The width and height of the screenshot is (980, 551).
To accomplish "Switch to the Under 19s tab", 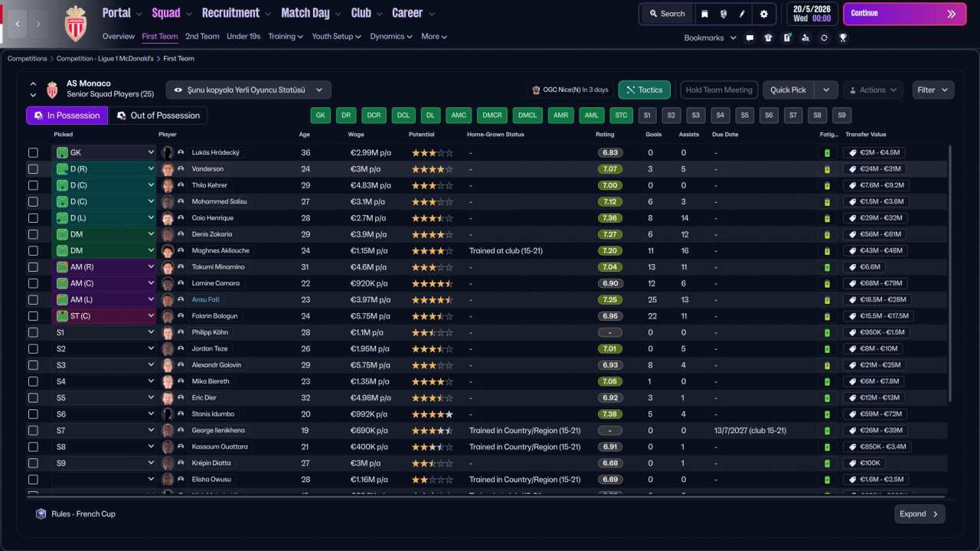I will pos(243,36).
